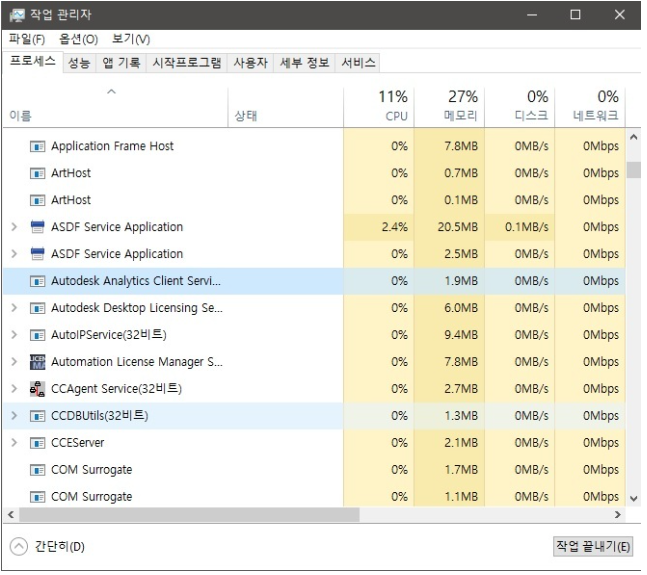The image size is (647, 575).
Task: Click the horizontal scrollbar right arrow
Action: tap(619, 516)
